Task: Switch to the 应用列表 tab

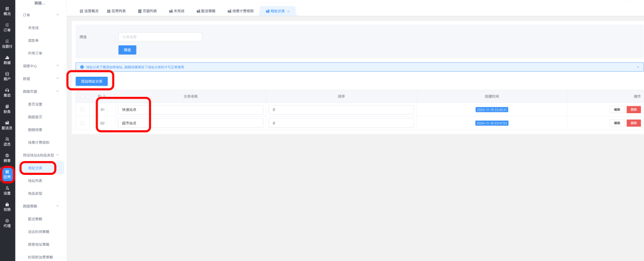Action: click(116, 11)
